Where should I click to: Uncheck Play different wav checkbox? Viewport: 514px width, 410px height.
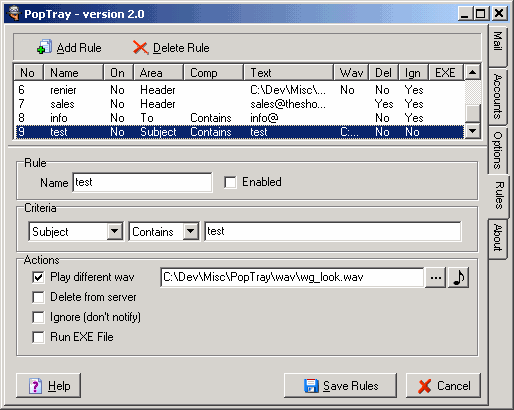[38, 277]
